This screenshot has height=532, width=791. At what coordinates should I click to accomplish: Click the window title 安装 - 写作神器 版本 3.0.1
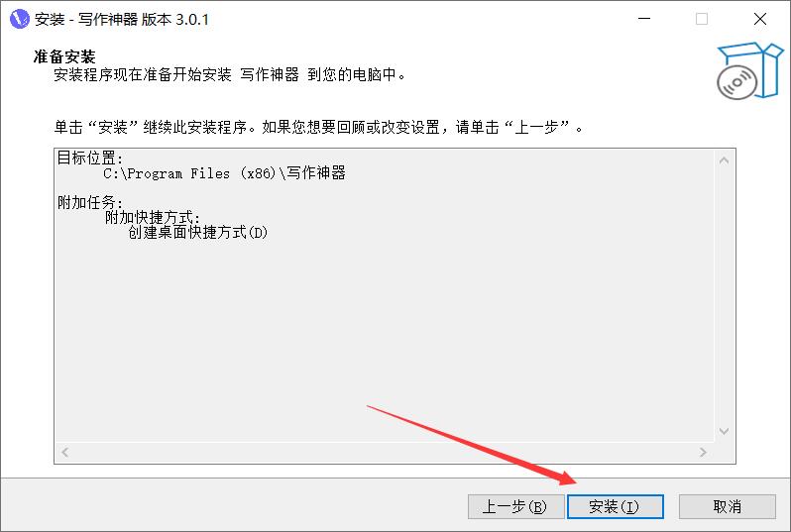122,19
